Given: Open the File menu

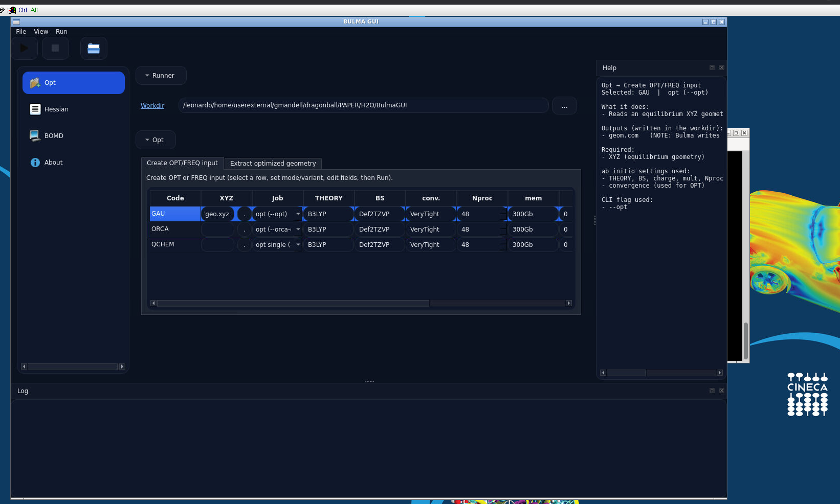Looking at the screenshot, I should (x=21, y=32).
